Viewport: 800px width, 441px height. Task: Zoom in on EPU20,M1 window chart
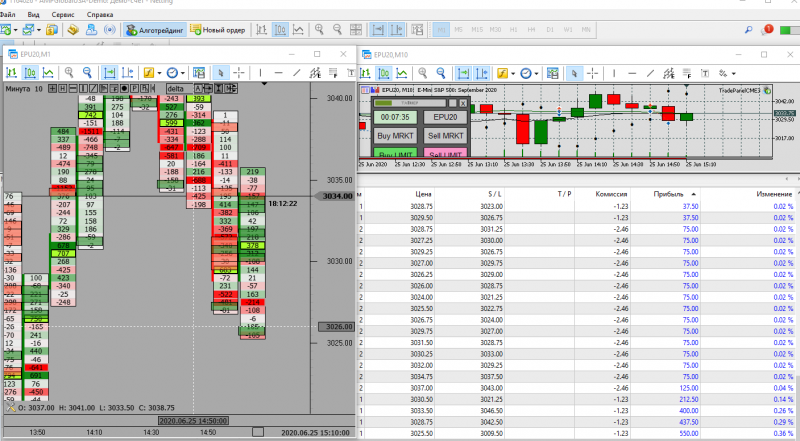pos(69,73)
